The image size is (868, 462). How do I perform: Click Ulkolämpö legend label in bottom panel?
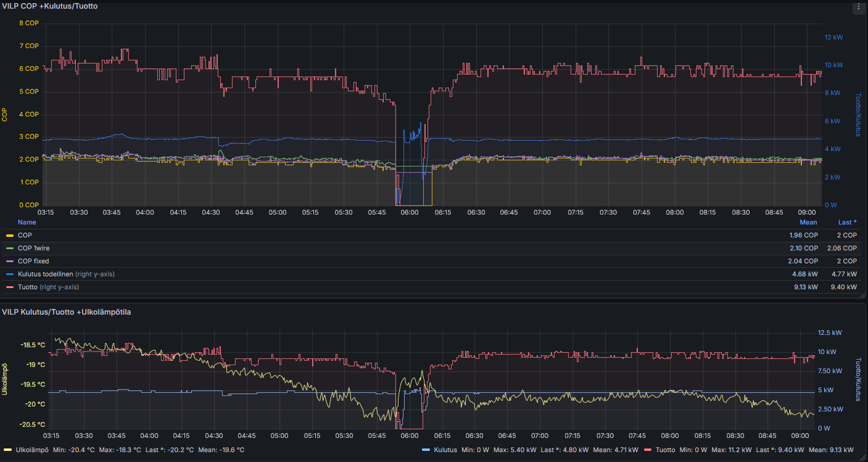pyautogui.click(x=32, y=450)
